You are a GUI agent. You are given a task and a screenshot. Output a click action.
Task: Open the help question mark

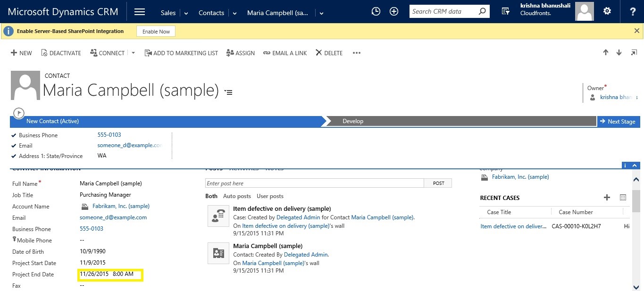pos(633,12)
